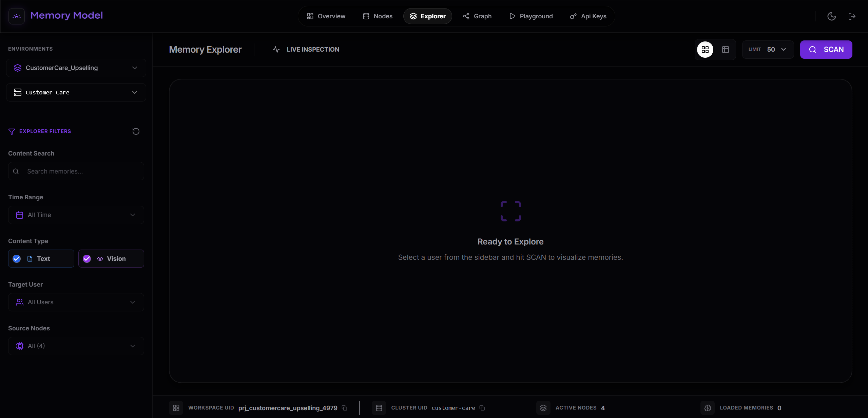
Task: Click the Search memories input field
Action: 76,171
